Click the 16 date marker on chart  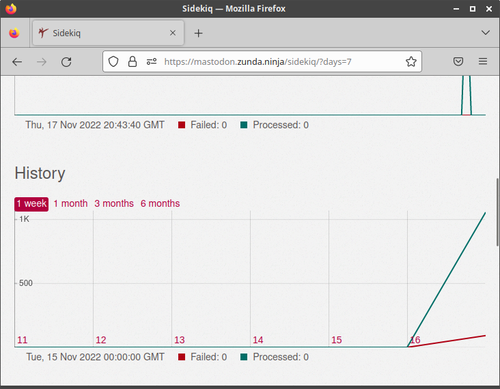pyautogui.click(x=415, y=340)
